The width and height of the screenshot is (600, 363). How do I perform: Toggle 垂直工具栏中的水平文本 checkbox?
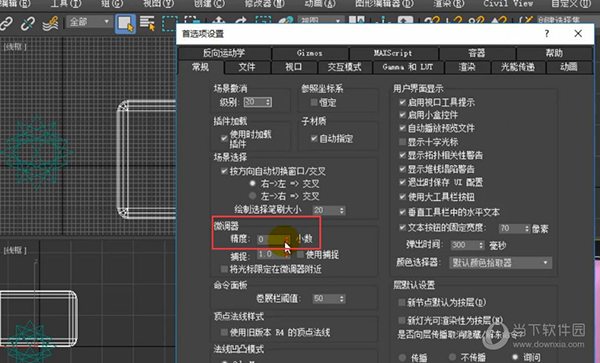(402, 212)
